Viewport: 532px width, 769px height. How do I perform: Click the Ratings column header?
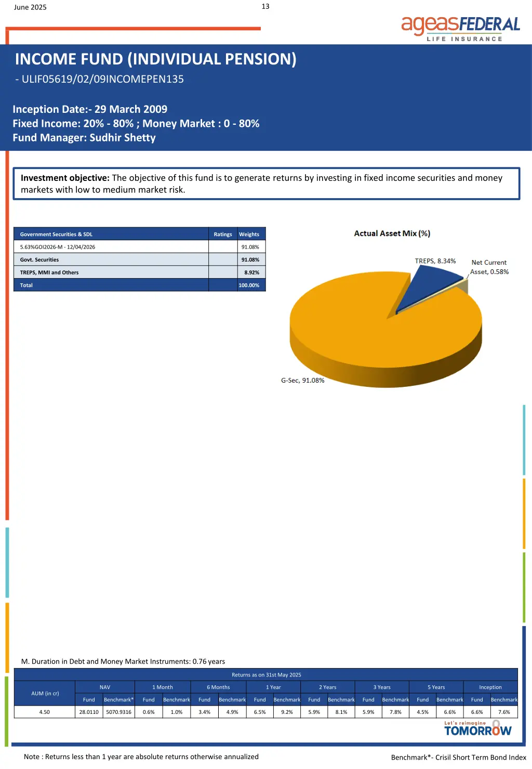(223, 234)
